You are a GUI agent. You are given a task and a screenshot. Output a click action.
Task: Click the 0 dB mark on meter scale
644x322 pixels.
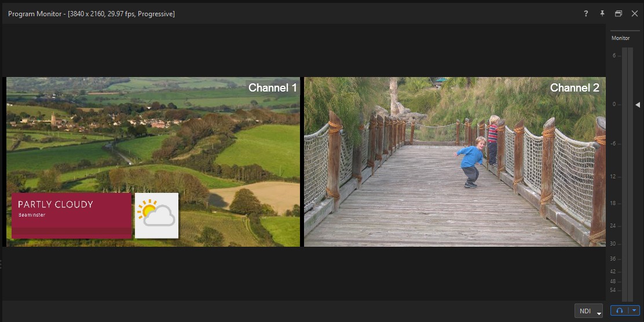pyautogui.click(x=614, y=104)
